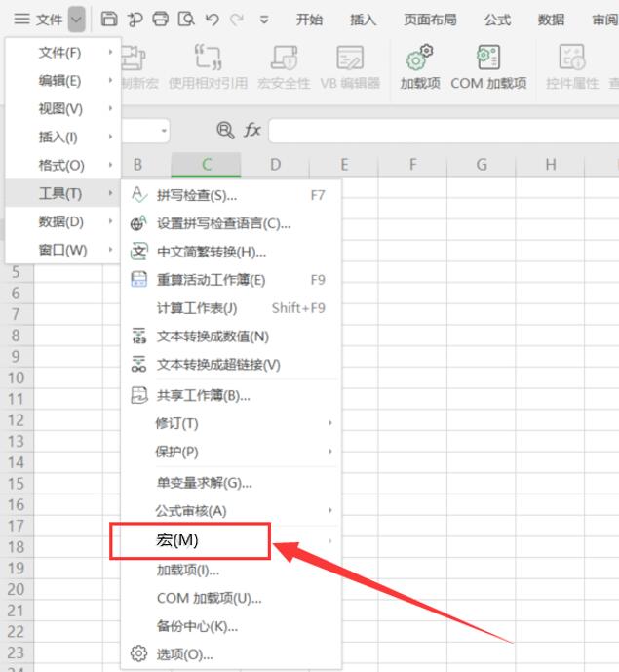The width and height of the screenshot is (619, 672).
Task: Choose 单变量求解(G) menu item
Action: [231, 483]
